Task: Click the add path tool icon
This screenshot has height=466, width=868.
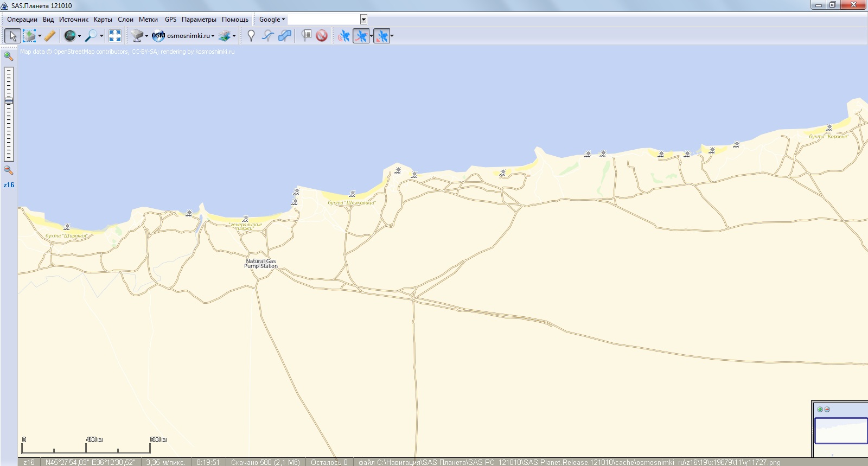Action: pos(267,36)
